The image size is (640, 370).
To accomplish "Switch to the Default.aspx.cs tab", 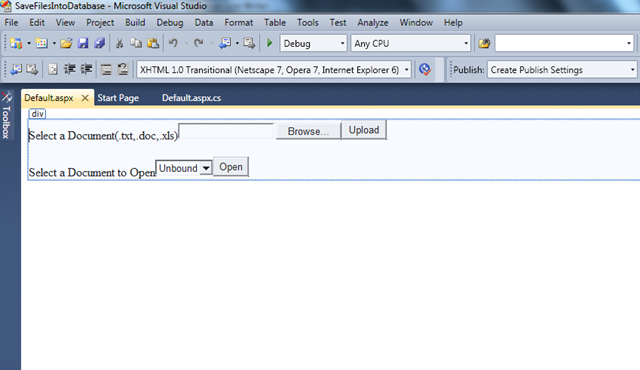I will point(191,98).
